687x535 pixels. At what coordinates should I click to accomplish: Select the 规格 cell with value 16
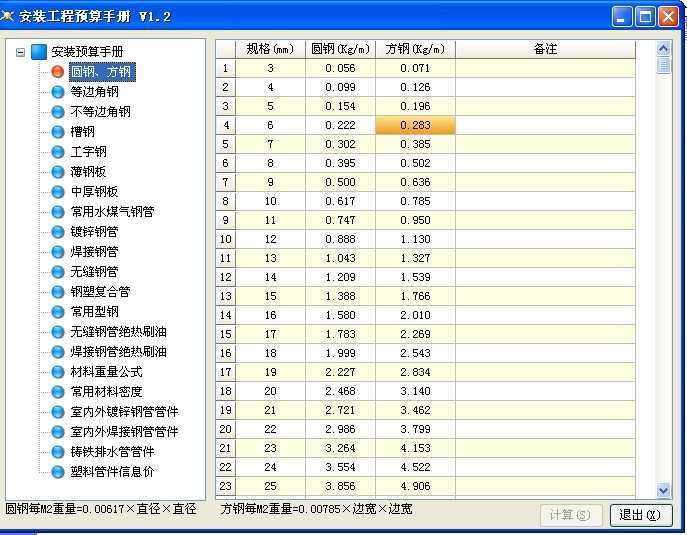[x=270, y=315]
